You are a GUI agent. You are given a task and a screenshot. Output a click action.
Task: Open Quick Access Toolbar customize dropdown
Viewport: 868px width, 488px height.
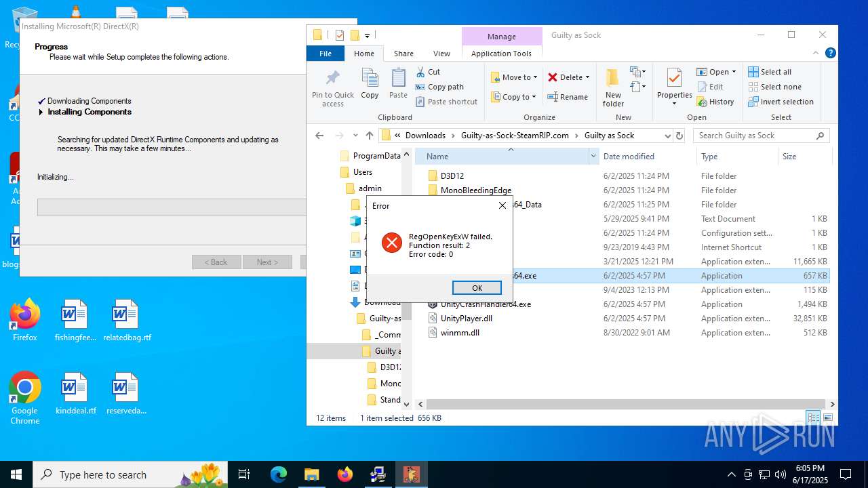[x=368, y=35]
